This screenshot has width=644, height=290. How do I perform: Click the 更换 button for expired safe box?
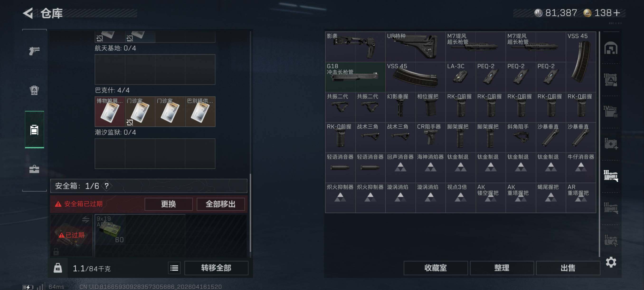169,204
